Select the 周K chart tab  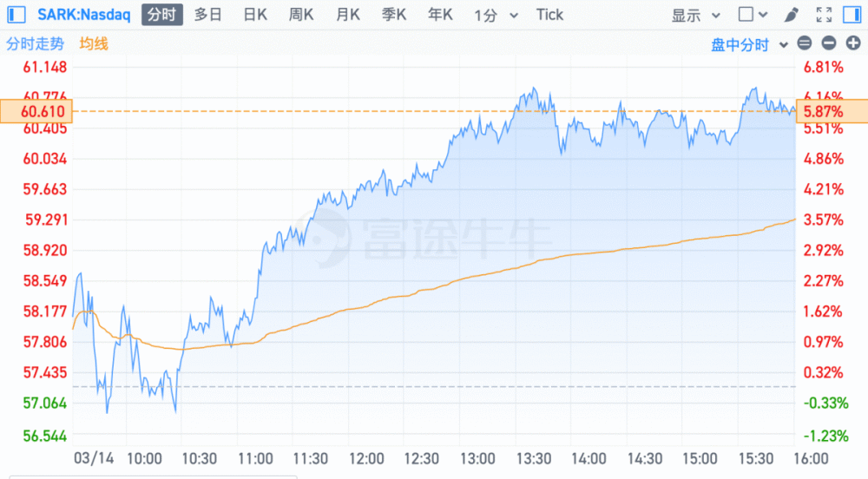point(301,15)
